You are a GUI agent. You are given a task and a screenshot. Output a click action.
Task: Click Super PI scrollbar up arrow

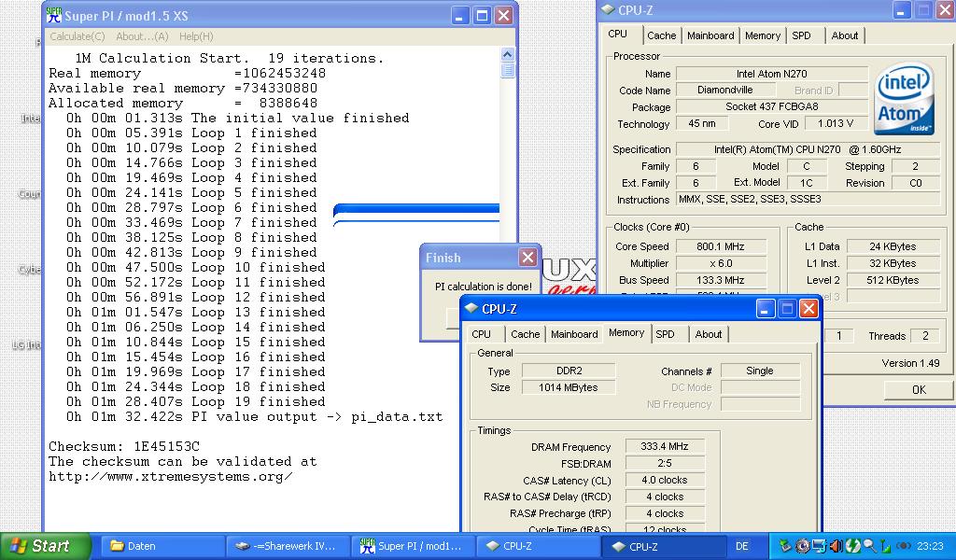(507, 55)
